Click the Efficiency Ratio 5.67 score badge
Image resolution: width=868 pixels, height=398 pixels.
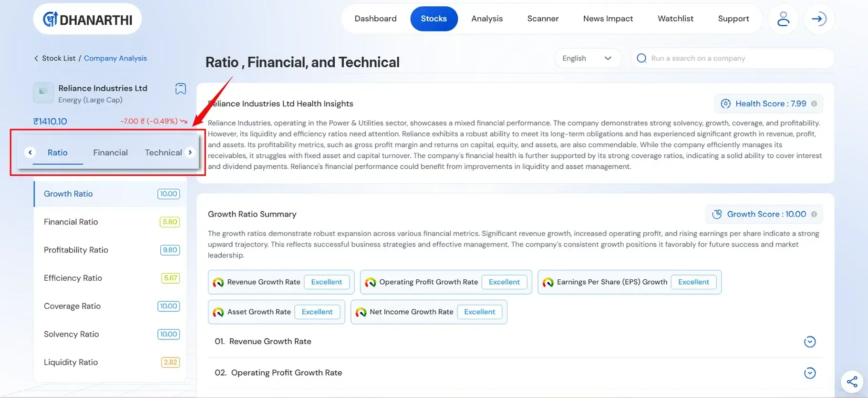click(170, 278)
